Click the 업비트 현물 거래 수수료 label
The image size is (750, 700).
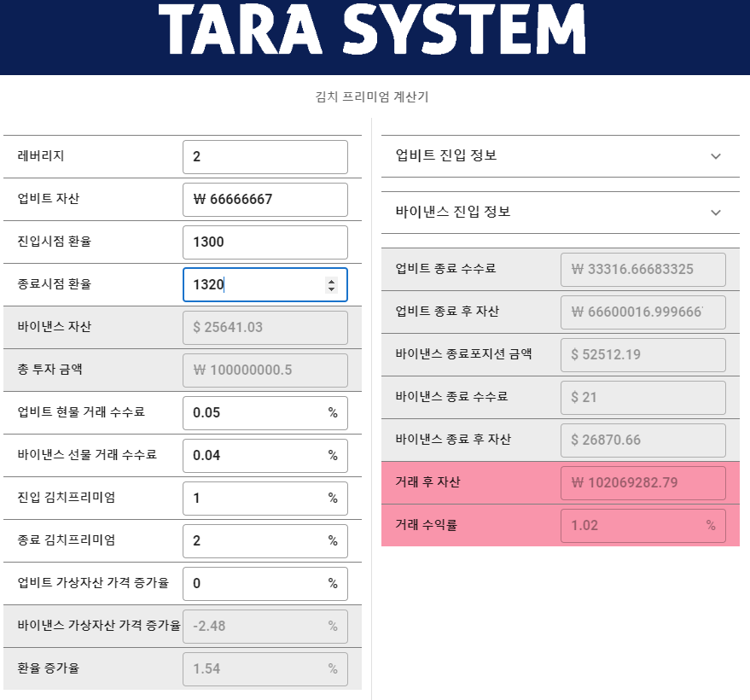pos(81,411)
